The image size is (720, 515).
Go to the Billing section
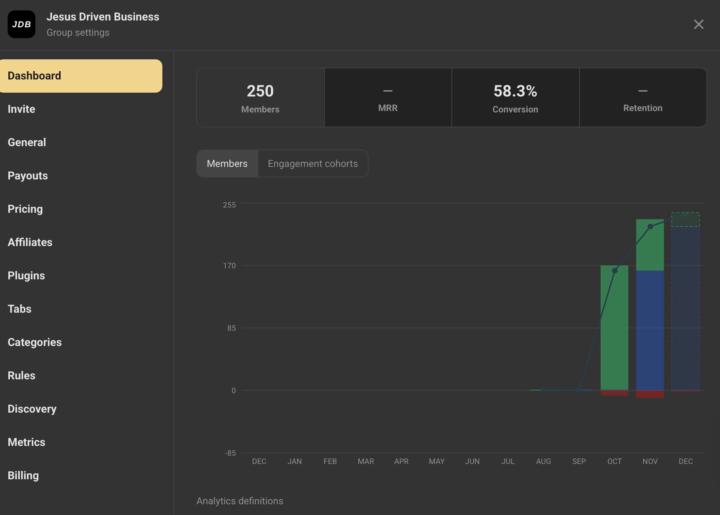click(23, 476)
